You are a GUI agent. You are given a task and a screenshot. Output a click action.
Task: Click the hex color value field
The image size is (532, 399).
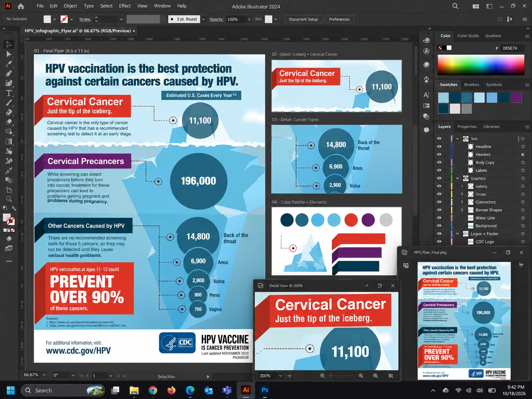[x=512, y=48]
